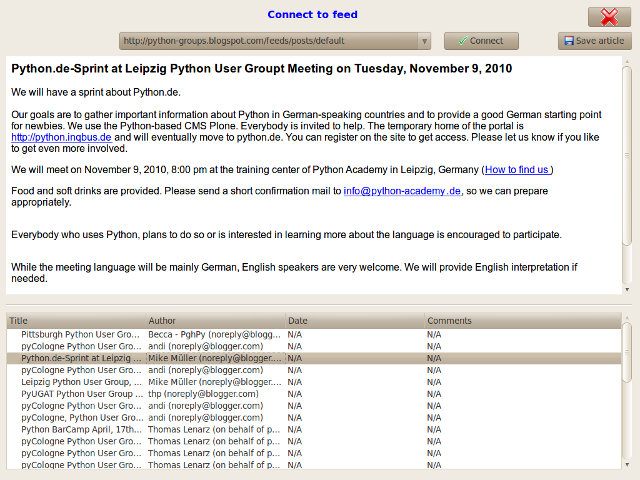Click the feed list scrollbar thumb

[627, 352]
